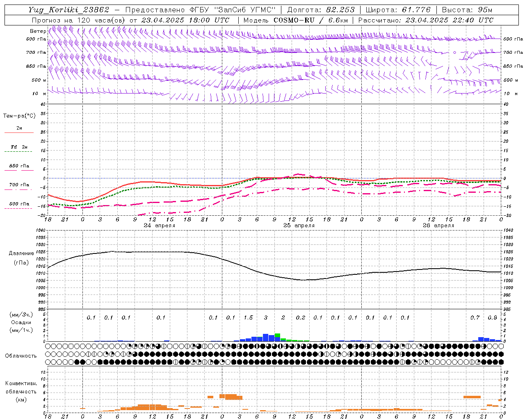Select the forecast start time 23.04.2025 18:00 UTC
This screenshot has width=525, height=420.
pos(185,20)
